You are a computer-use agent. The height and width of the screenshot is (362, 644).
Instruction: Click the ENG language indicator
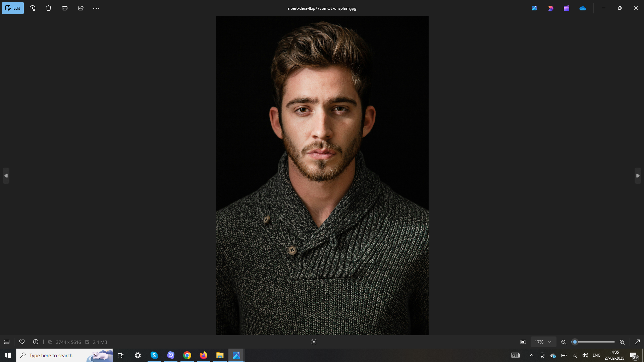pyautogui.click(x=596, y=355)
